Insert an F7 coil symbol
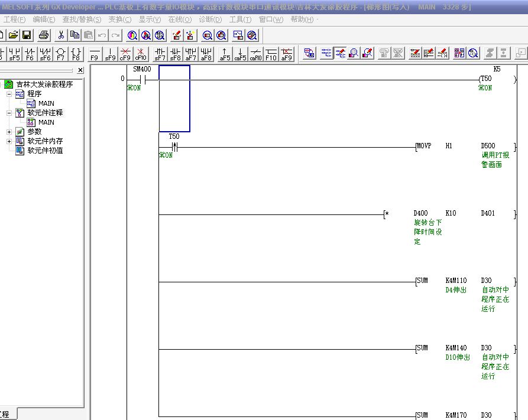This screenshot has height=420, width=528. 61,54
